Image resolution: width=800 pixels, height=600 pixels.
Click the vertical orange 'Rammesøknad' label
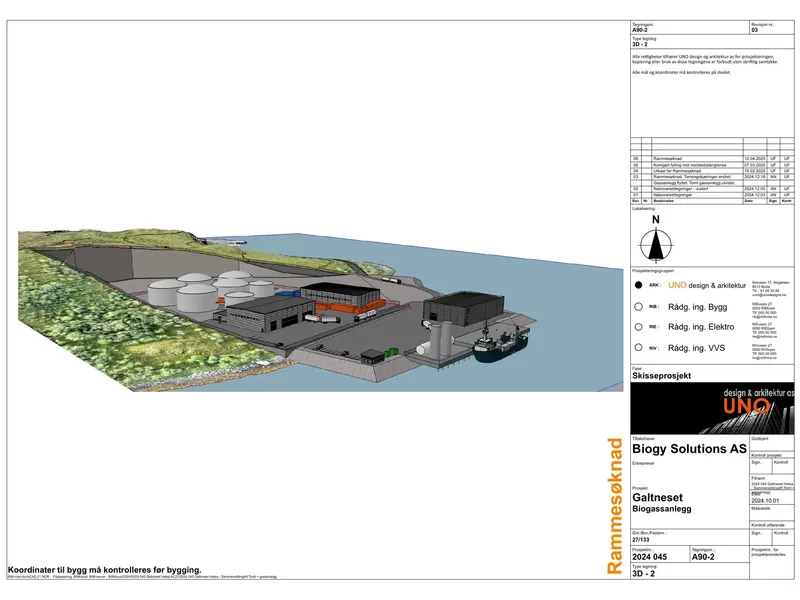coord(615,506)
